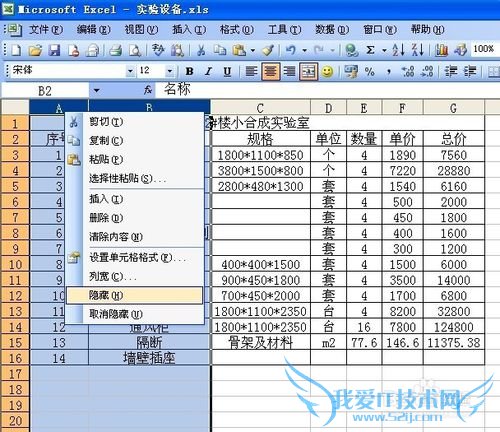500x432 pixels.
Task: Toggle Align Right
Action: click(x=289, y=71)
